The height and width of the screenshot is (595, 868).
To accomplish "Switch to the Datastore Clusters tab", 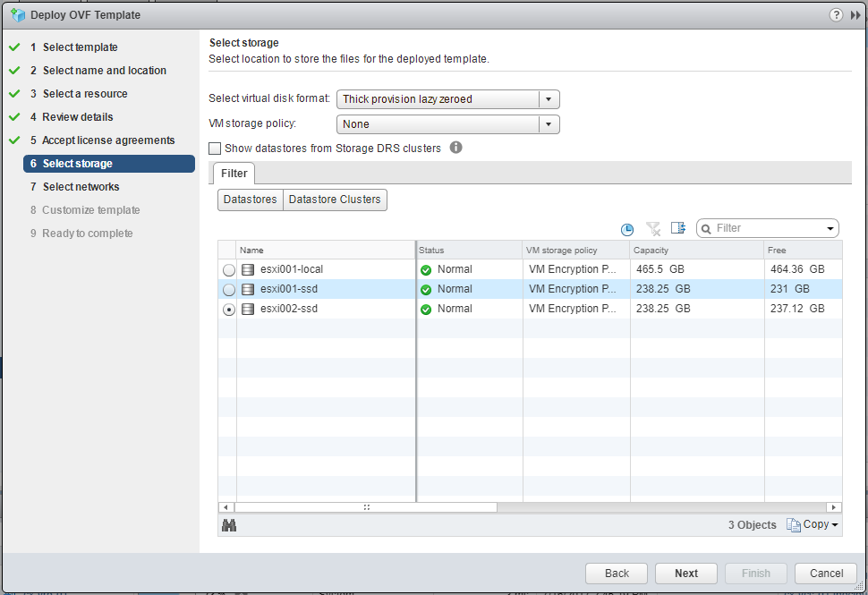I will [x=335, y=200].
